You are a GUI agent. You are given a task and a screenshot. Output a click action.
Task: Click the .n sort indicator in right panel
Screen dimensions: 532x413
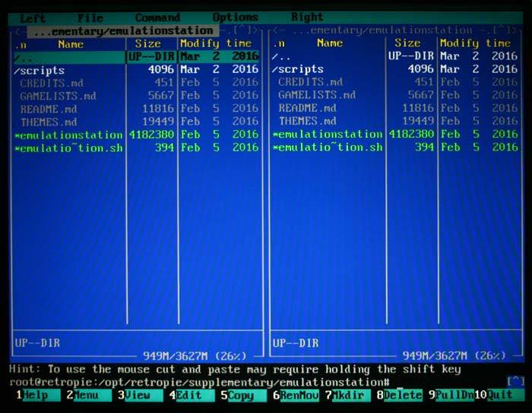(x=280, y=43)
